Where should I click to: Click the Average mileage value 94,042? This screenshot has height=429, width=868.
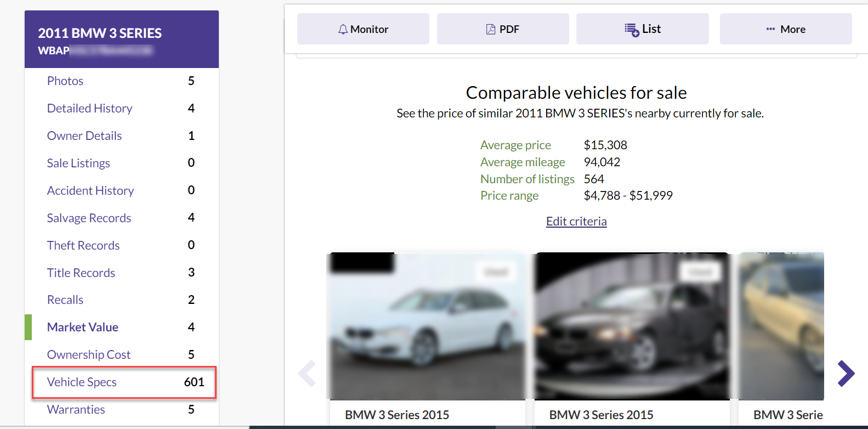click(x=602, y=162)
